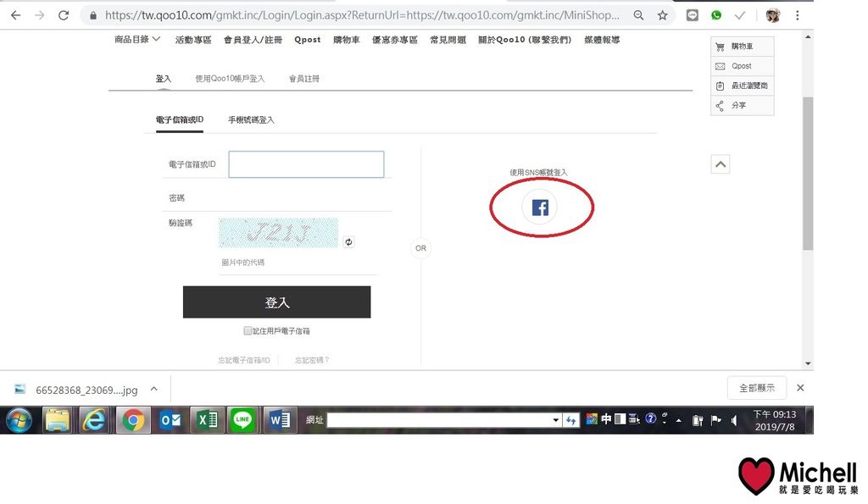The image size is (868, 504).
Task: Open the LINE browser extension
Action: (x=692, y=15)
